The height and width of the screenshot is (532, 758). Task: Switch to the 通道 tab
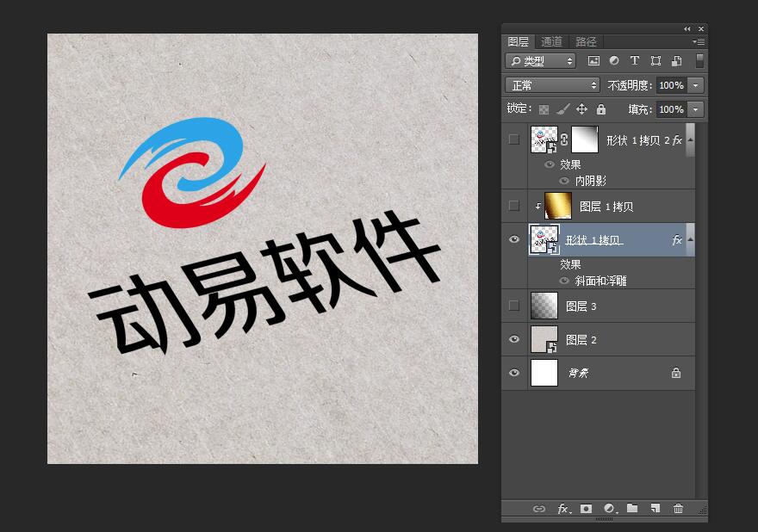552,41
